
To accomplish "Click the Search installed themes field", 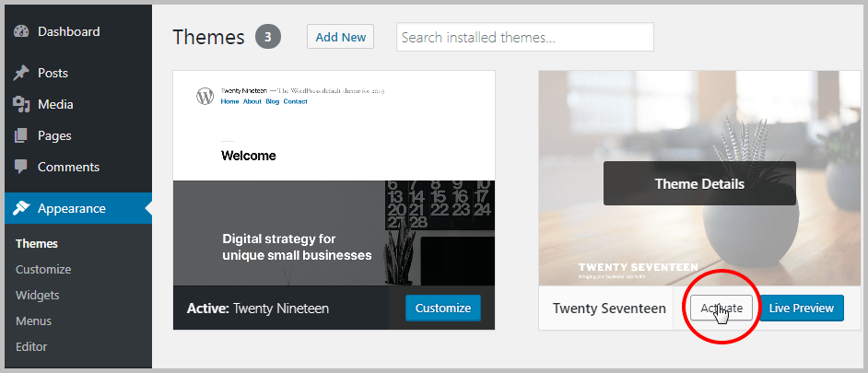I will coord(524,38).
